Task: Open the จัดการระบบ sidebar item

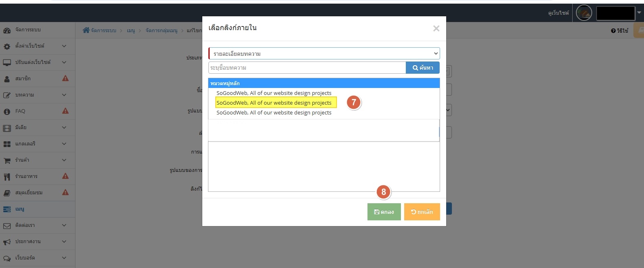Action: (38, 30)
